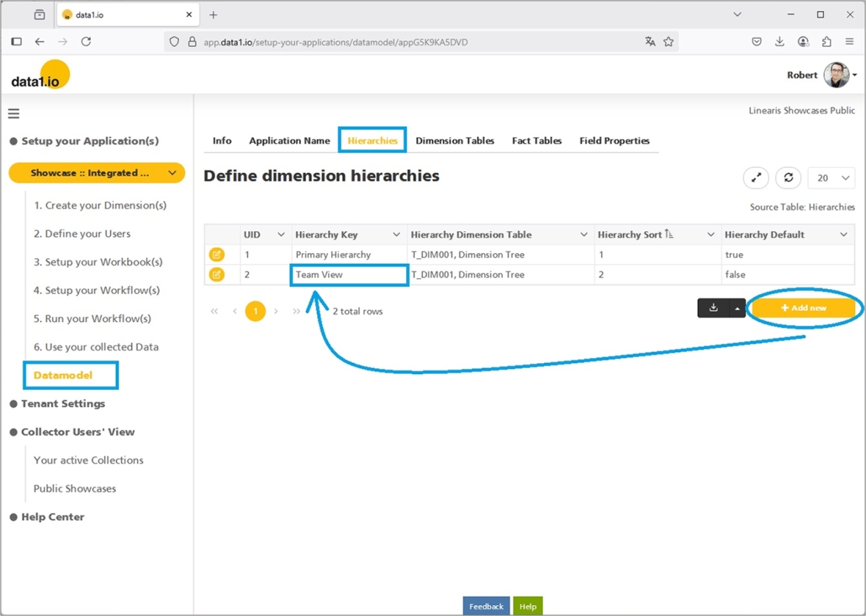The height and width of the screenshot is (616, 866).
Task: Click the translate page icon
Action: (650, 41)
